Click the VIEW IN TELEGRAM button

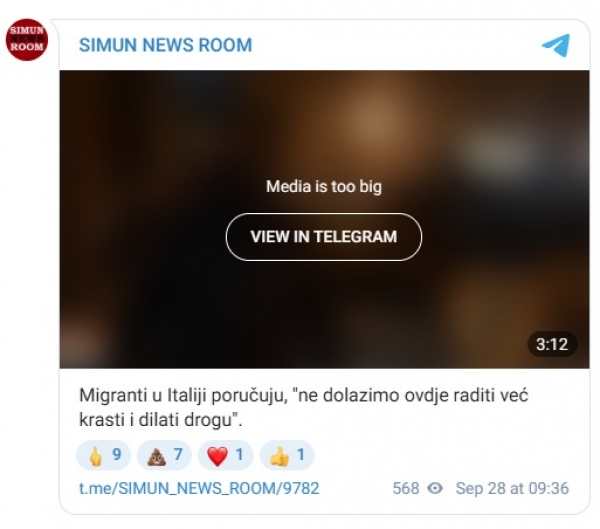click(324, 237)
